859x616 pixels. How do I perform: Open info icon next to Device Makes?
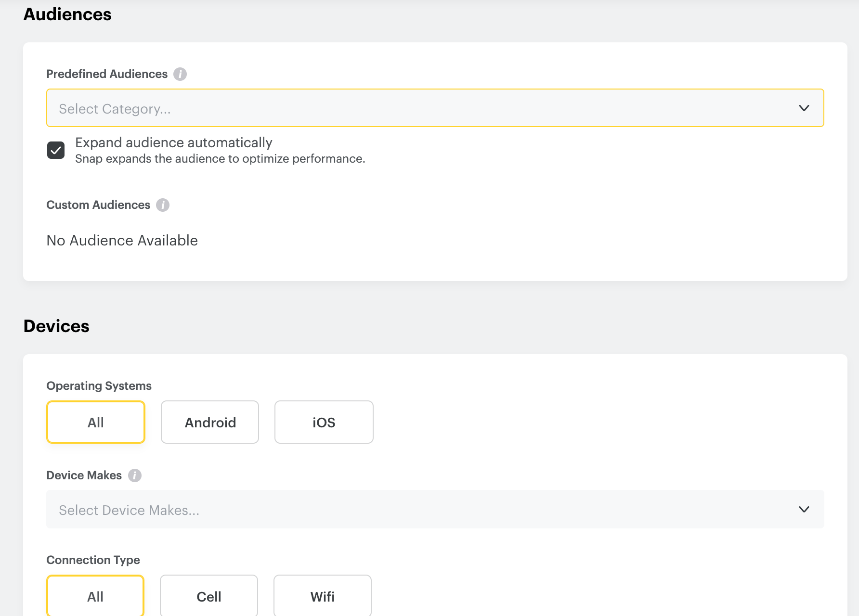click(135, 475)
